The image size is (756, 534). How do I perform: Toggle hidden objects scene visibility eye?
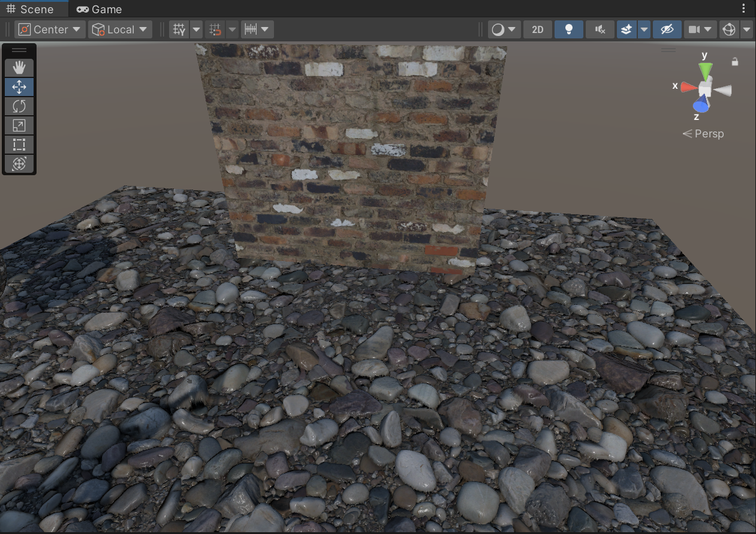[x=667, y=29]
